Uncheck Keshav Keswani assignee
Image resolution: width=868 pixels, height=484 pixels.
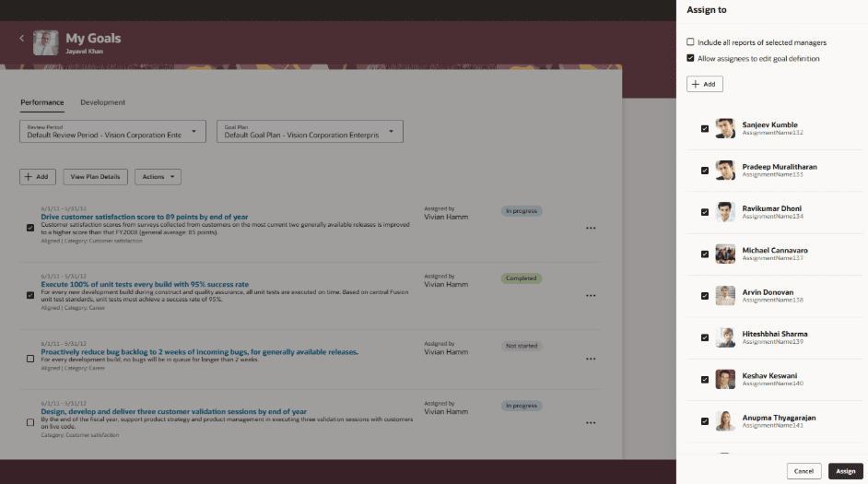tap(705, 379)
